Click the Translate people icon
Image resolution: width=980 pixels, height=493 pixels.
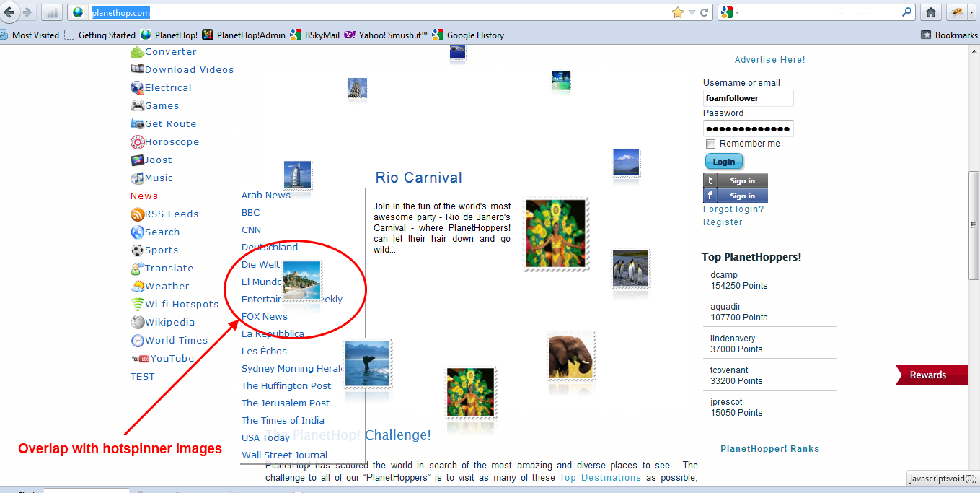pyautogui.click(x=137, y=269)
